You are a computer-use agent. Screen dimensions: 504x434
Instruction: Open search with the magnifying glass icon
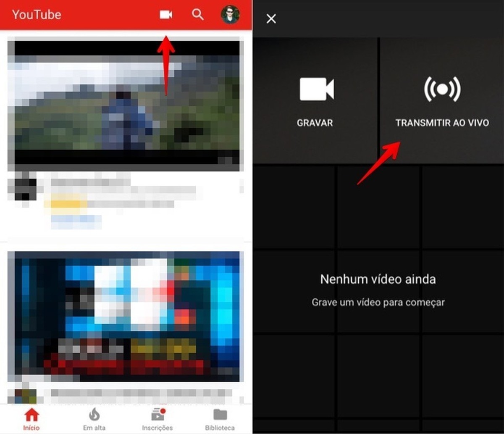198,15
